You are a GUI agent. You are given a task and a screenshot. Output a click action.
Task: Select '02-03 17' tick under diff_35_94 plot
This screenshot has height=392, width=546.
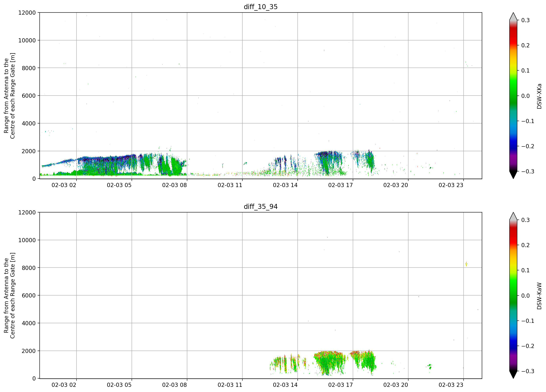(340, 385)
